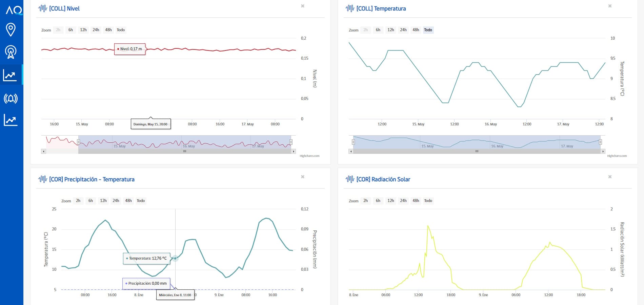Select 12h zoom on COLL Temperatura chart
Screen dimensions: 644x305
coord(391,30)
